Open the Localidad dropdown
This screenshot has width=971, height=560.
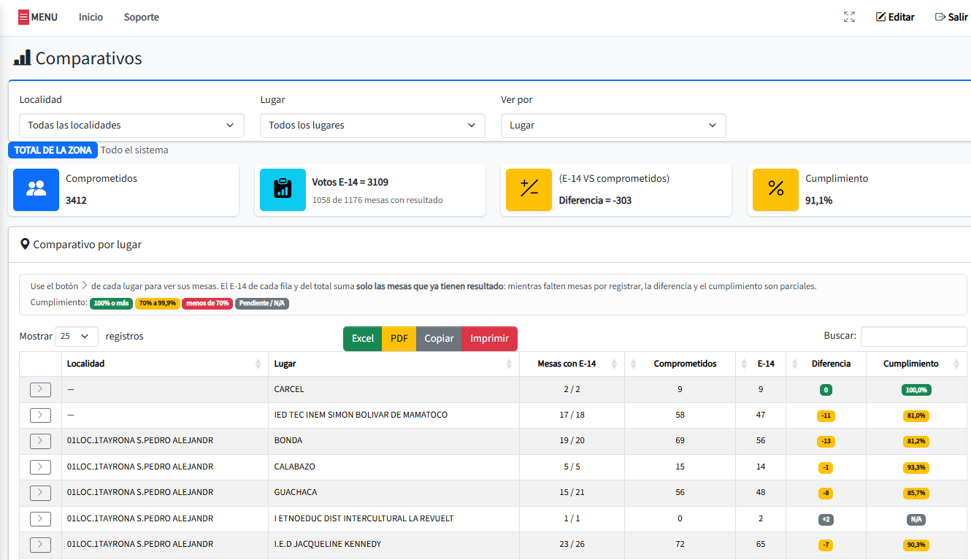pyautogui.click(x=132, y=126)
